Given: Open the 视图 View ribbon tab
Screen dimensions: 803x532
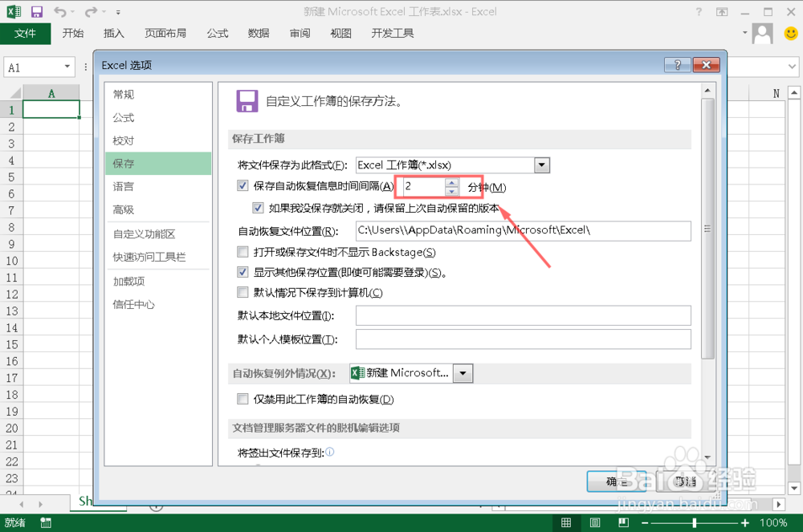Looking at the screenshot, I should 340,34.
